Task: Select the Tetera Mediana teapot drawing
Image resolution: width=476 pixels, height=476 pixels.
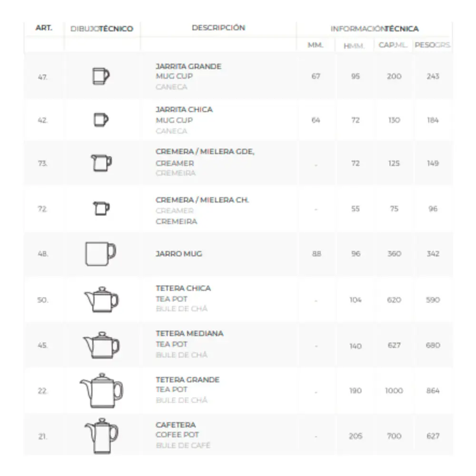Action: pos(101,345)
